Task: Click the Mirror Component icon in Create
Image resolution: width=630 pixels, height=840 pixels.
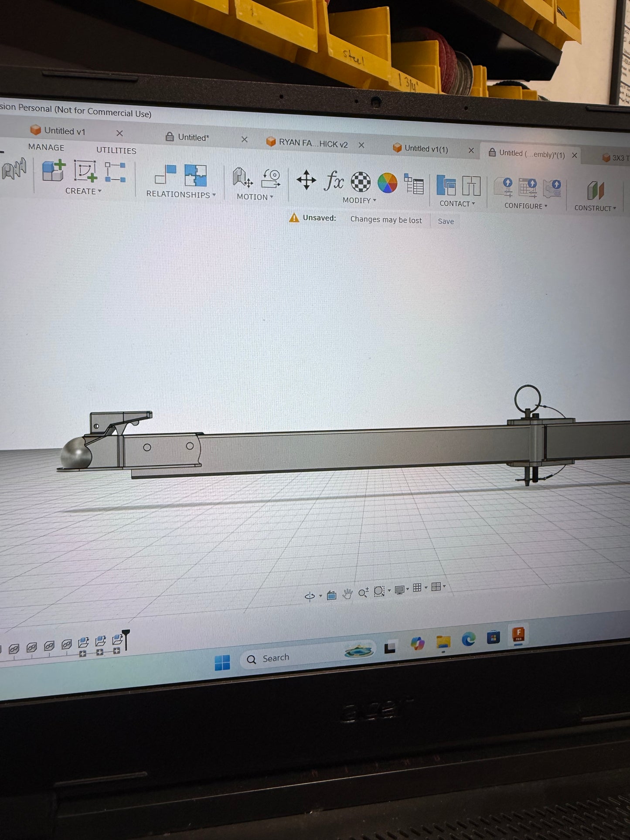Action: pyautogui.click(x=115, y=172)
